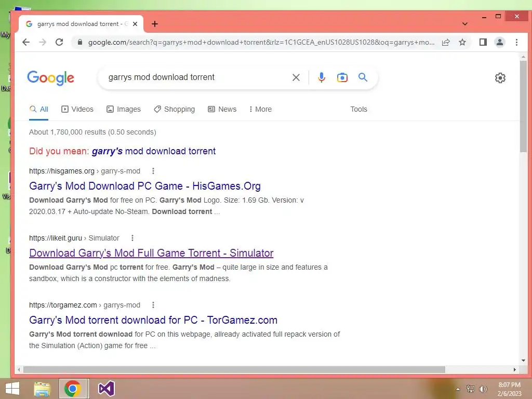Image resolution: width=532 pixels, height=399 pixels.
Task: Click the scroll up arrow of the page
Action: (523, 57)
